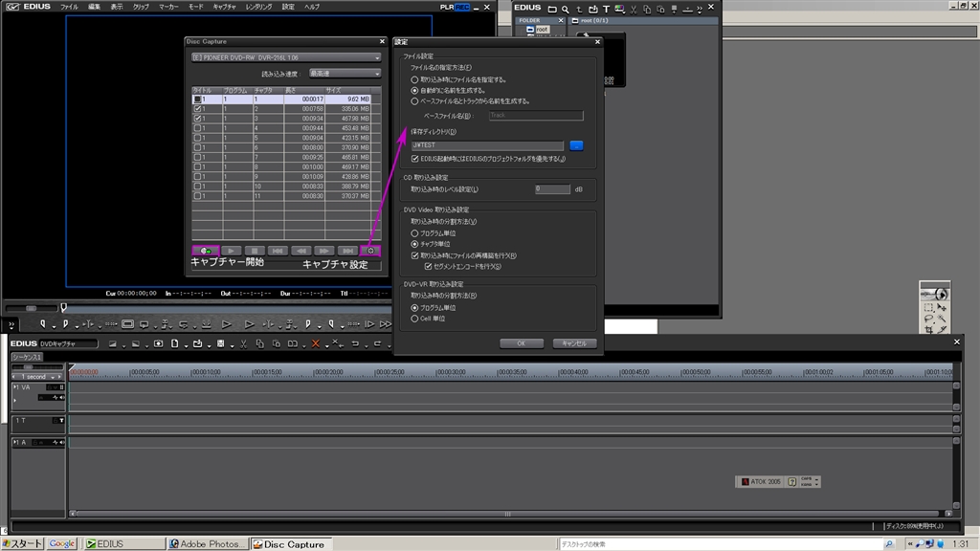This screenshot has width=980, height=551.
Task: Click the cut scissors icon in timeline toolbar
Action: click(244, 343)
